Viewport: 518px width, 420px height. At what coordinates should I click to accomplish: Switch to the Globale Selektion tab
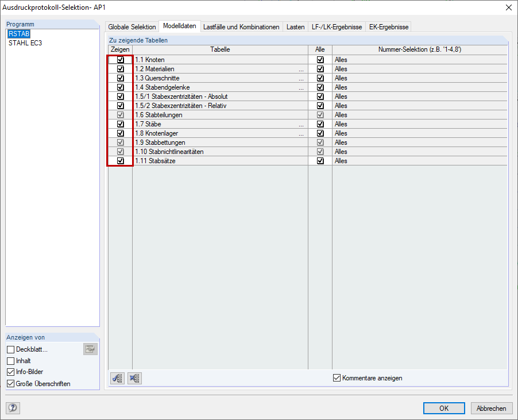pos(132,26)
